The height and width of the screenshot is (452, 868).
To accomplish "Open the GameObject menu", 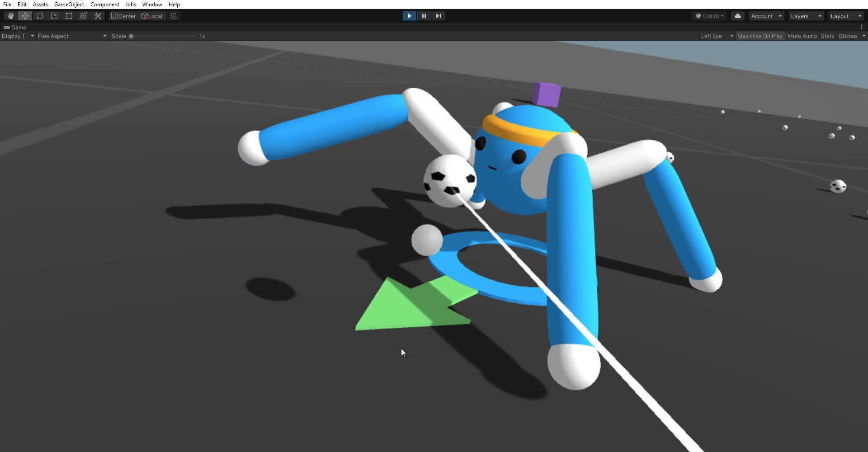I will pos(69,4).
